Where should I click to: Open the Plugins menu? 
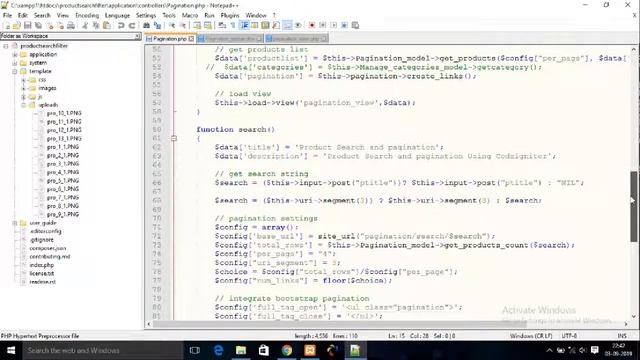[x=230, y=15]
